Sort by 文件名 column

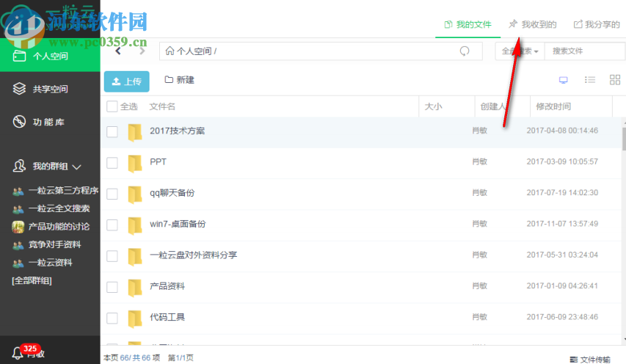[162, 106]
